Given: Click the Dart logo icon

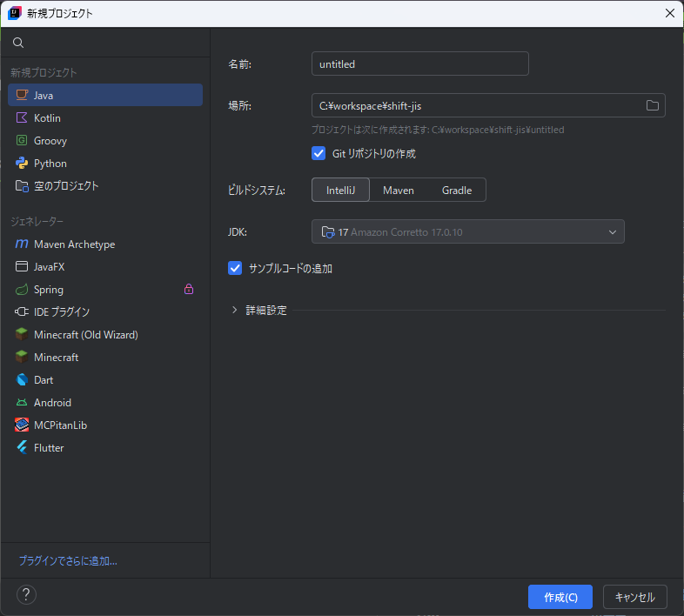Looking at the screenshot, I should point(22,379).
